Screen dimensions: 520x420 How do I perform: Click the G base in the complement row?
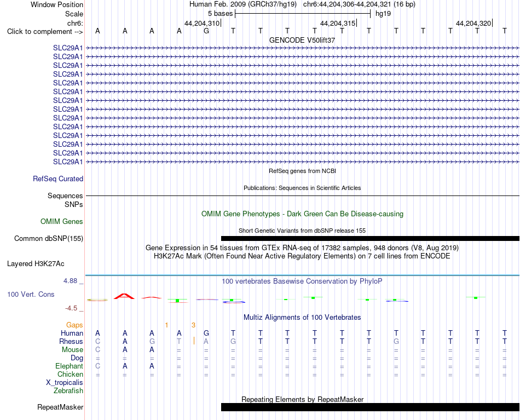coord(206,31)
